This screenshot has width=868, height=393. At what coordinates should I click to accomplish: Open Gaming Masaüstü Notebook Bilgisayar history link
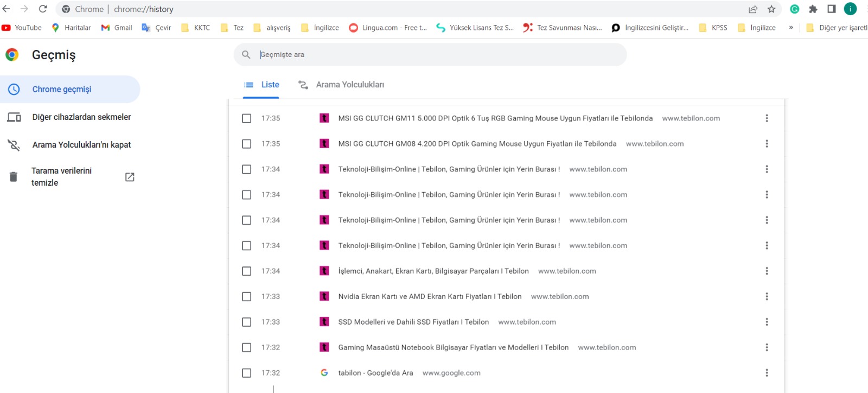click(x=454, y=347)
